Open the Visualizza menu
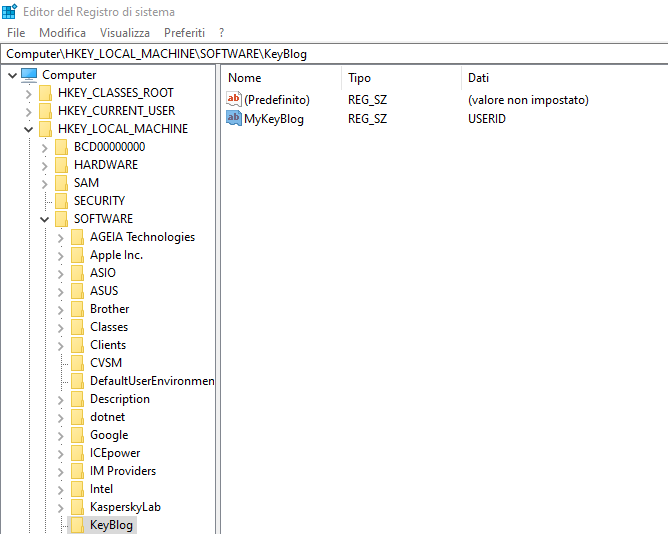The width and height of the screenshot is (668, 534). click(125, 33)
